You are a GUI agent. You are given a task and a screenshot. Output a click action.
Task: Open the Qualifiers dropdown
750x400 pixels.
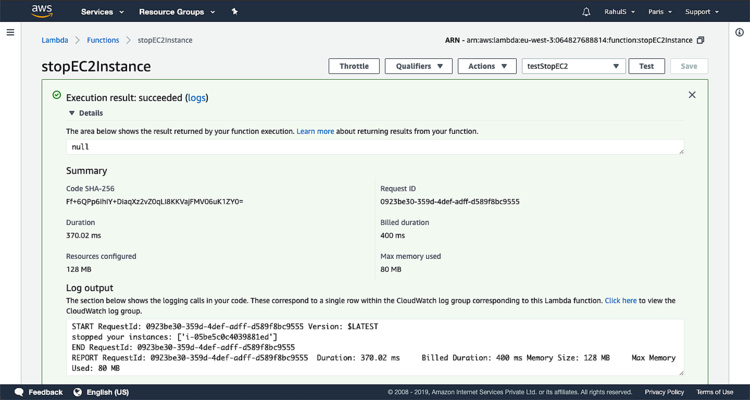[x=417, y=66]
